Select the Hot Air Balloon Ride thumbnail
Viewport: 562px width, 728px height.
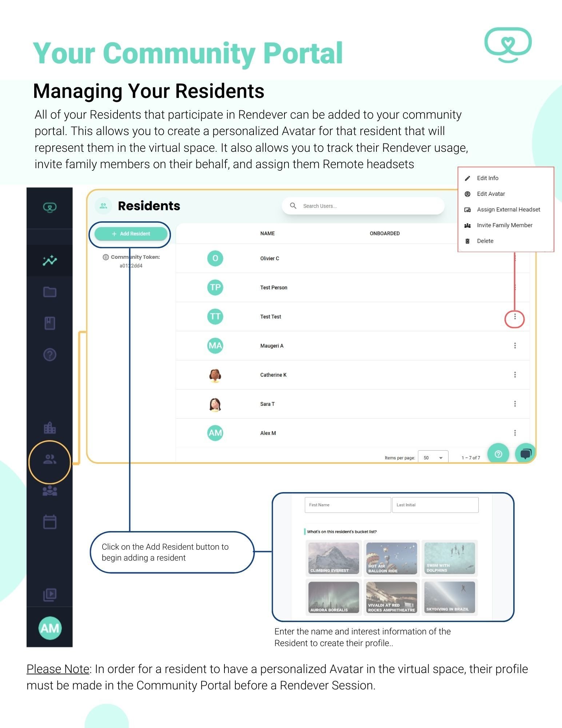click(x=391, y=558)
